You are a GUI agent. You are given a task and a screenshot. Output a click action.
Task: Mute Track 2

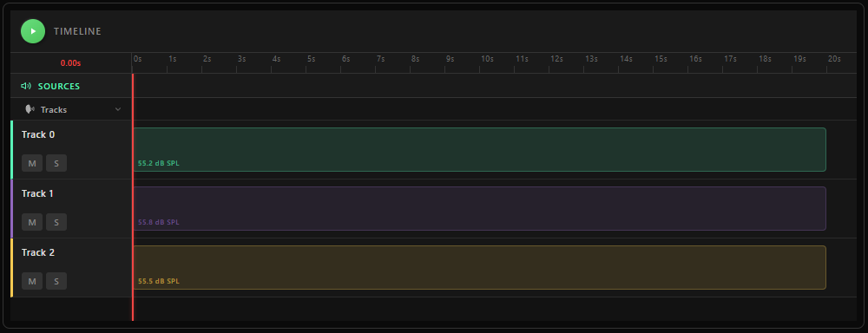click(x=32, y=281)
